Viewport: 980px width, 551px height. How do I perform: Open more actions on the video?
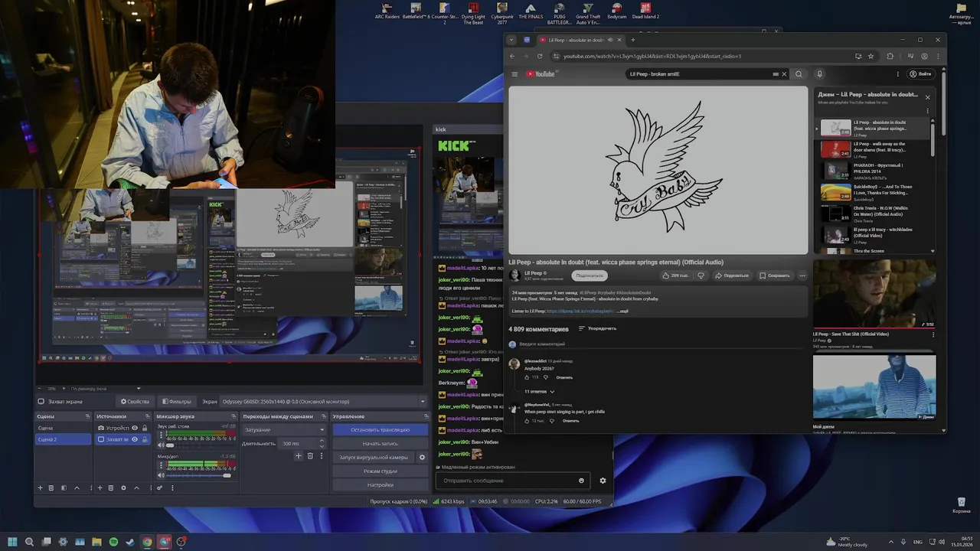pos(802,275)
